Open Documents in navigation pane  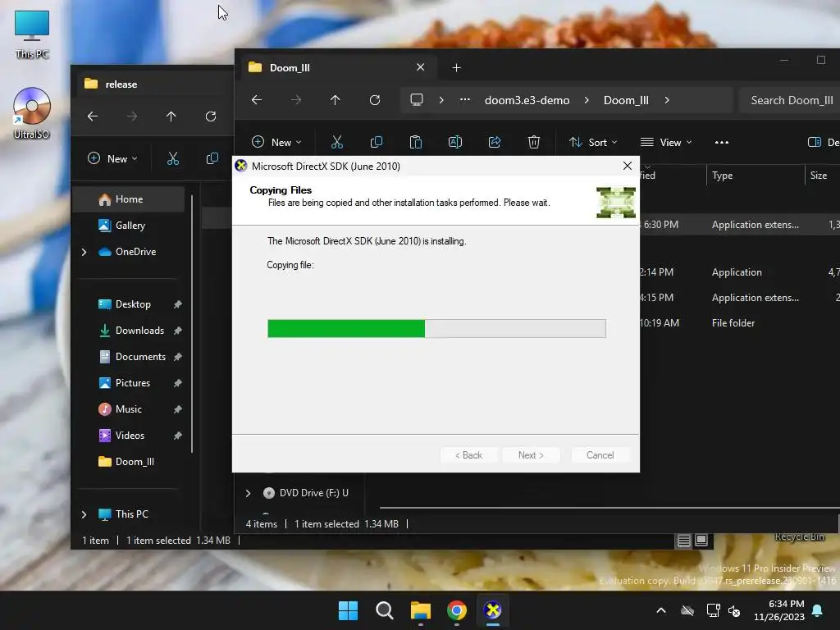pos(130,357)
